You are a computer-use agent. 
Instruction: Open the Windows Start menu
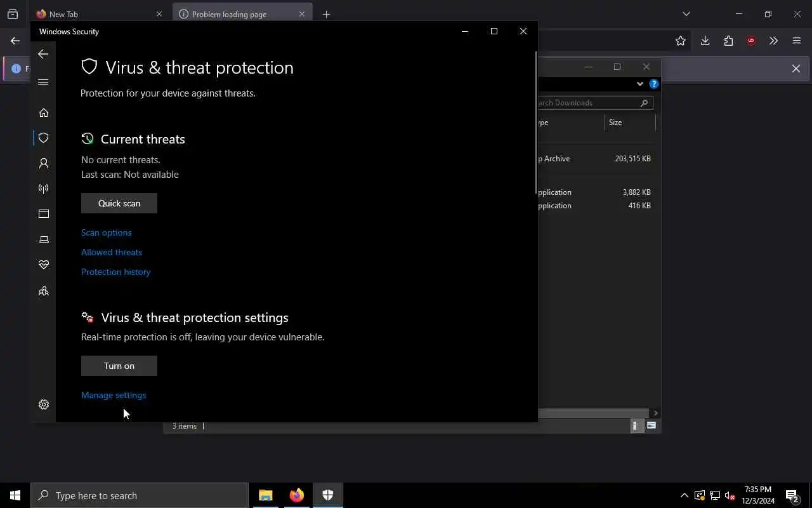tap(15, 495)
